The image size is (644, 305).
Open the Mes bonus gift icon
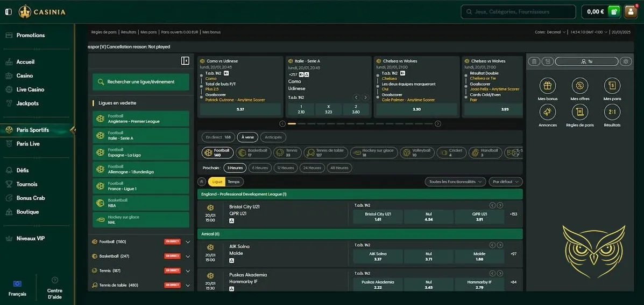point(548,86)
